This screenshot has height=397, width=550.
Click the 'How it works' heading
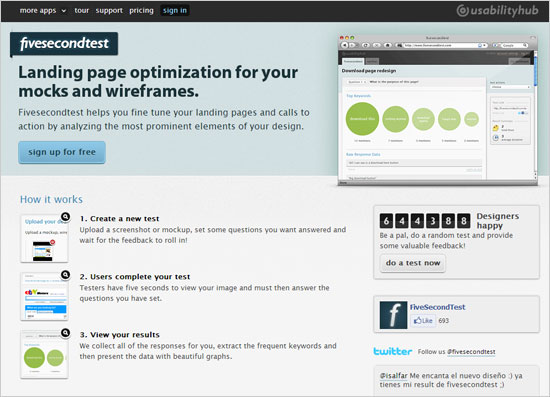tap(51, 199)
